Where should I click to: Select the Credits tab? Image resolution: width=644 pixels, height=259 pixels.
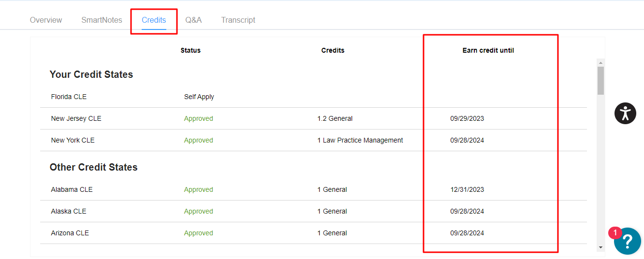pyautogui.click(x=154, y=20)
